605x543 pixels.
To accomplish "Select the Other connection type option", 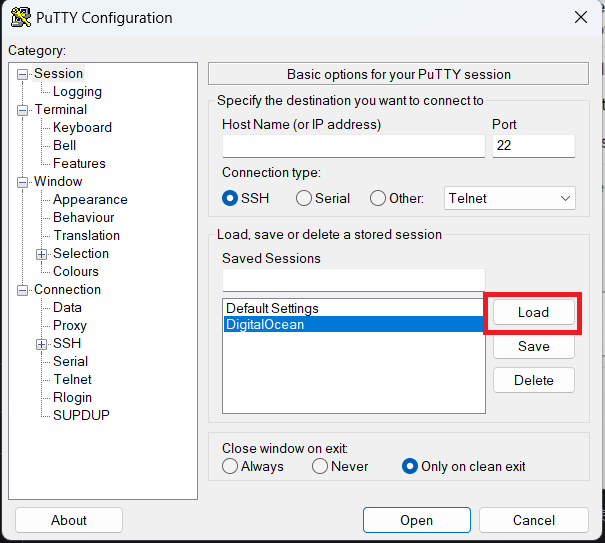I will (378, 198).
